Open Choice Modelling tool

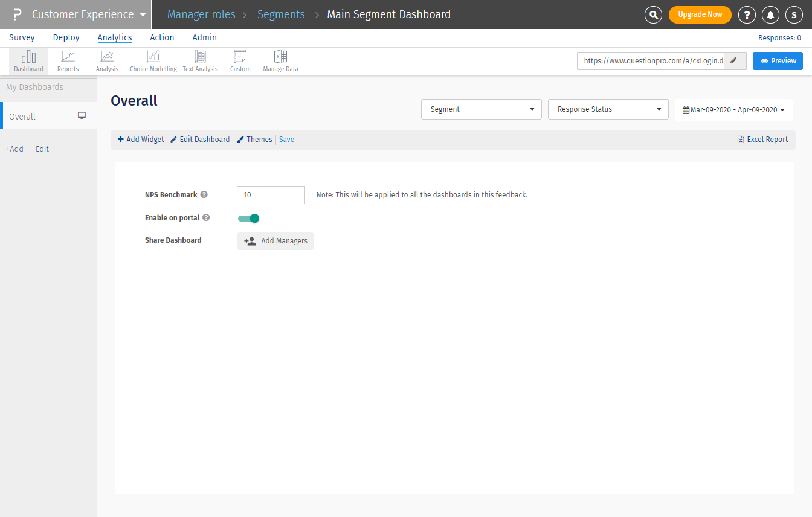(153, 61)
